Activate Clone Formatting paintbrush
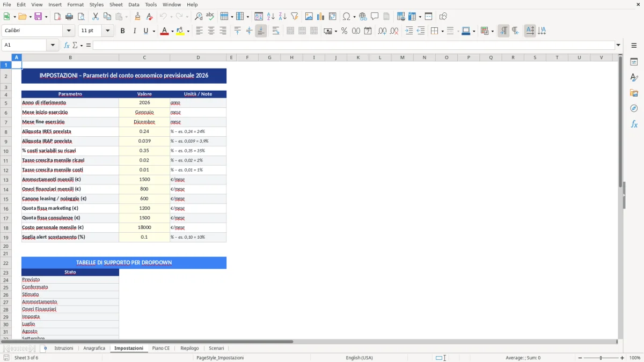 pyautogui.click(x=137, y=17)
